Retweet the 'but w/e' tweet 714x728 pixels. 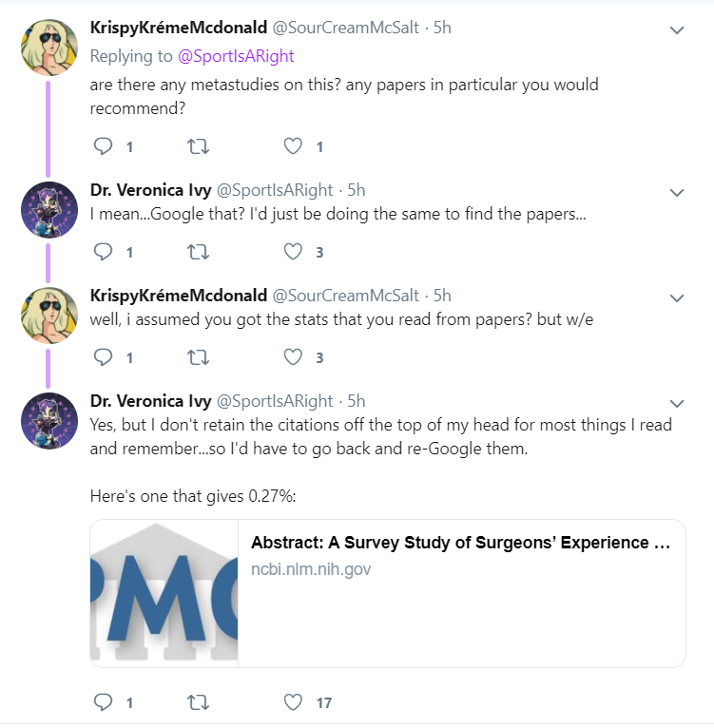pyautogui.click(x=200, y=357)
